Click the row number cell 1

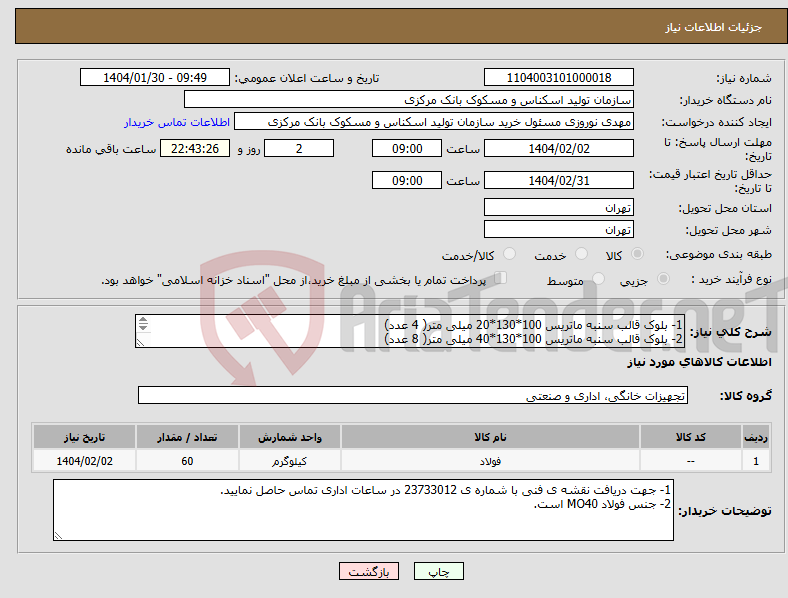pyautogui.click(x=756, y=461)
